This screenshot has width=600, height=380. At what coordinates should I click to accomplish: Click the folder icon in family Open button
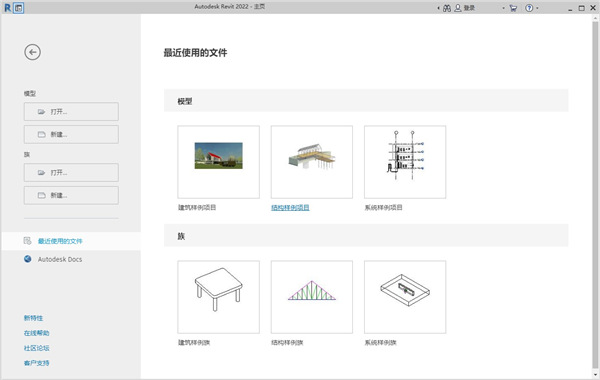click(x=41, y=173)
